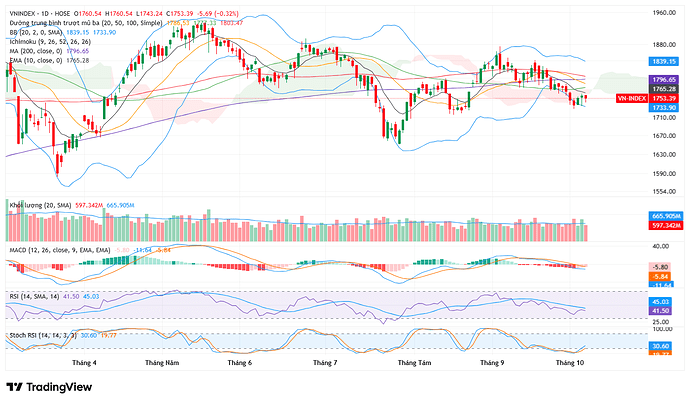Select the Stoch RSI indicator legend

pos(43,335)
